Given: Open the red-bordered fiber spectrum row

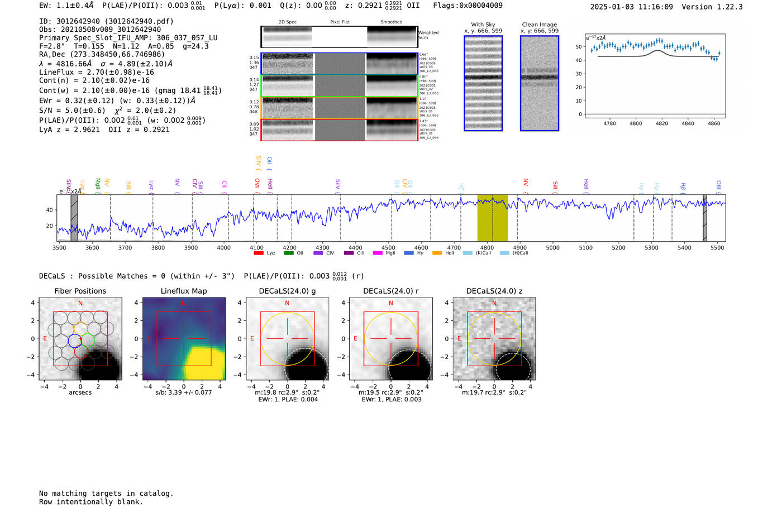Looking at the screenshot, I should click(339, 130).
